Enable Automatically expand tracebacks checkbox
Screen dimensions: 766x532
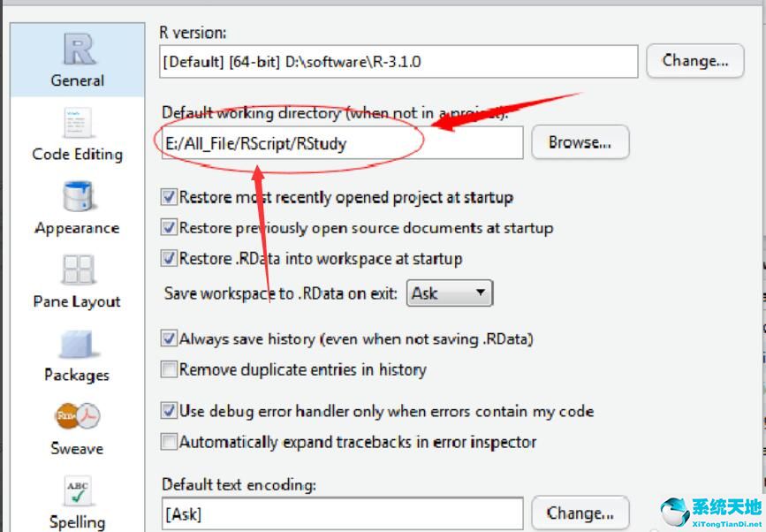pos(169,442)
